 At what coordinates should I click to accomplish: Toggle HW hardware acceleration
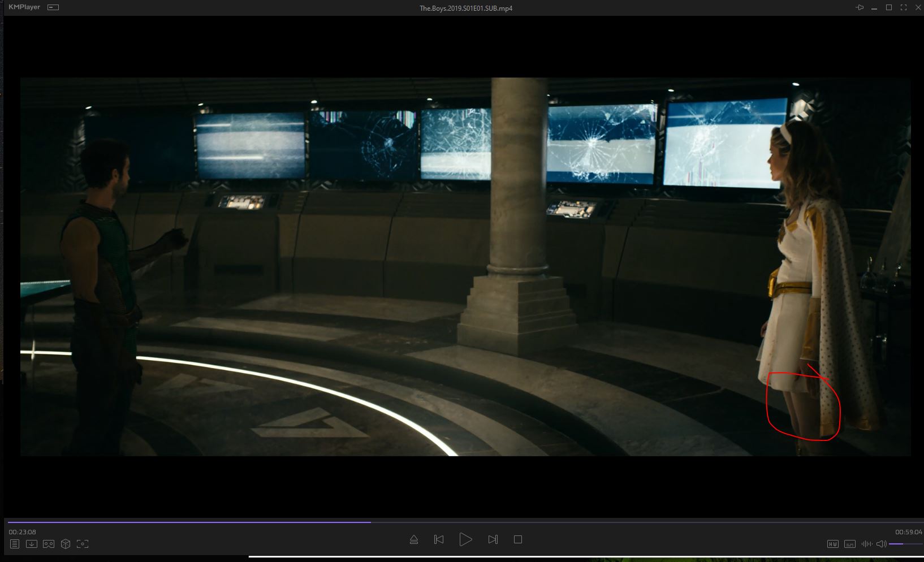pos(832,544)
